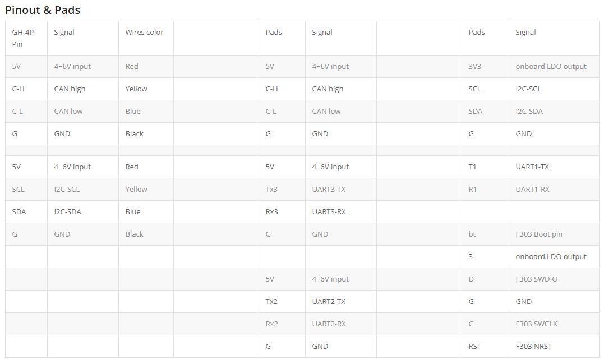Click the Pinout & Pads heading

coord(43,10)
